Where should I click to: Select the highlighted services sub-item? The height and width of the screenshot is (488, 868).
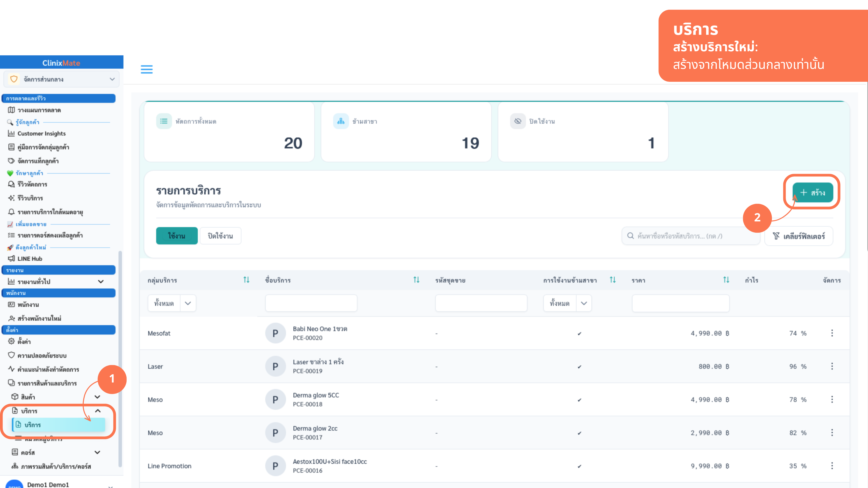58,425
